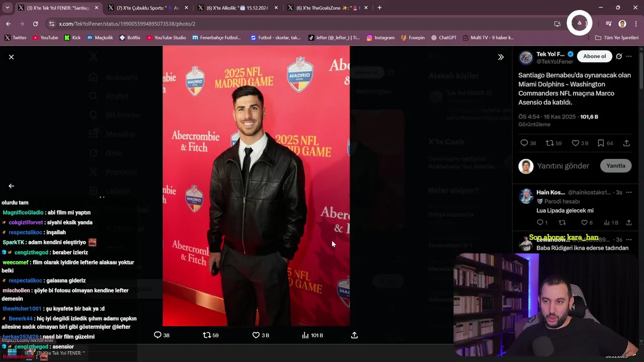The height and width of the screenshot is (362, 644).
Task: Open the Foxepin bookmark
Action: click(x=413, y=38)
